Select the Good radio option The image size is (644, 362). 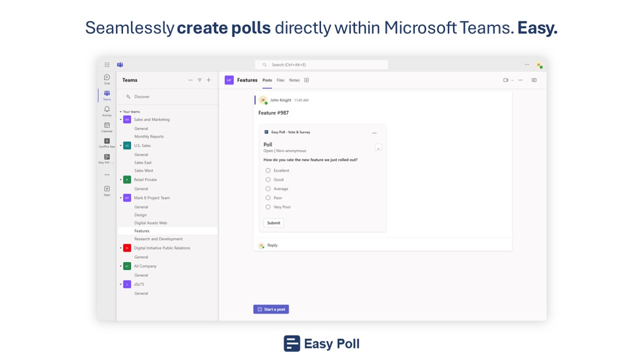click(x=268, y=180)
